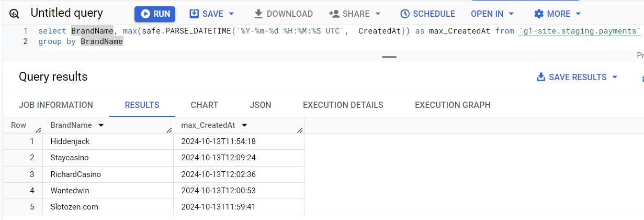Select the Wantedwin cell
Viewport: 644px width, 220px height.
[x=108, y=191]
